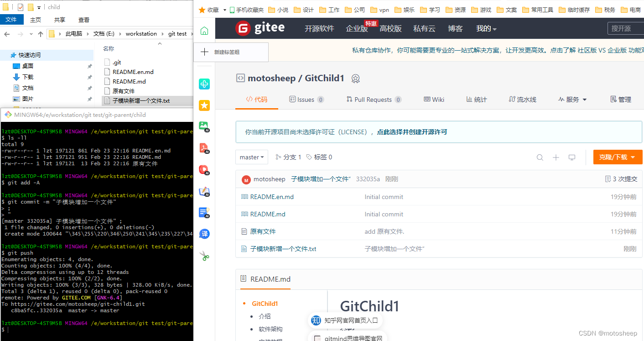Switch to the Pull Requests tab
Image resolution: width=644 pixels, height=341 pixels.
pyautogui.click(x=374, y=100)
